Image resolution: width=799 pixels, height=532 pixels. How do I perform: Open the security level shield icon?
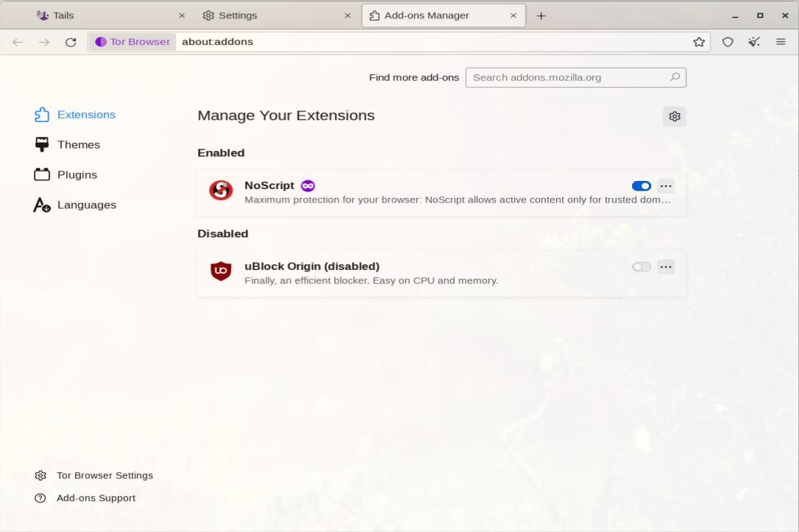point(728,42)
